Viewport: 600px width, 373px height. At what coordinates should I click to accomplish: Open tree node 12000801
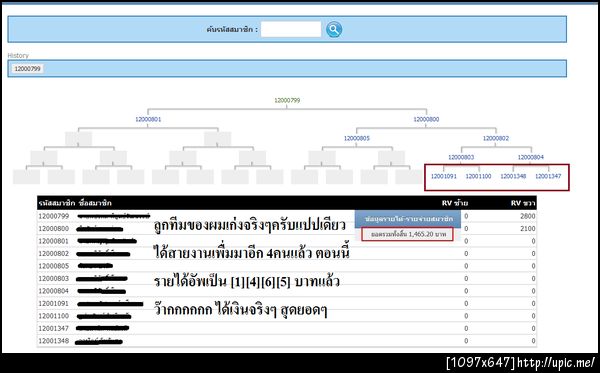148,119
